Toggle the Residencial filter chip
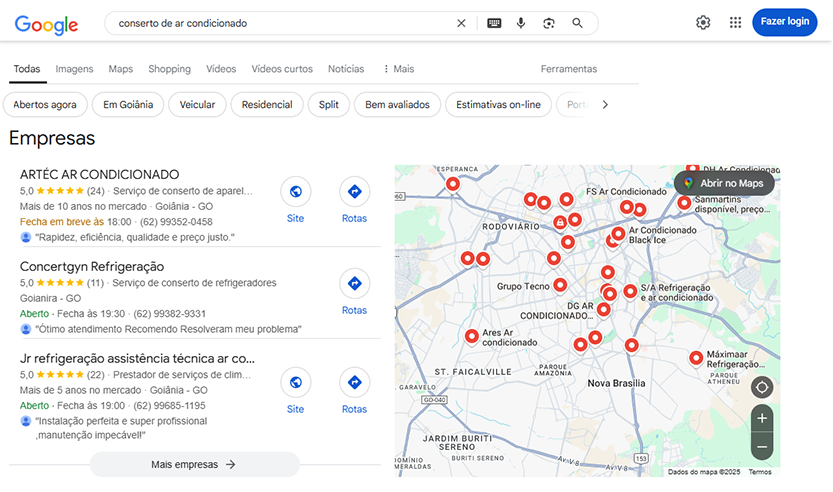 tap(267, 105)
